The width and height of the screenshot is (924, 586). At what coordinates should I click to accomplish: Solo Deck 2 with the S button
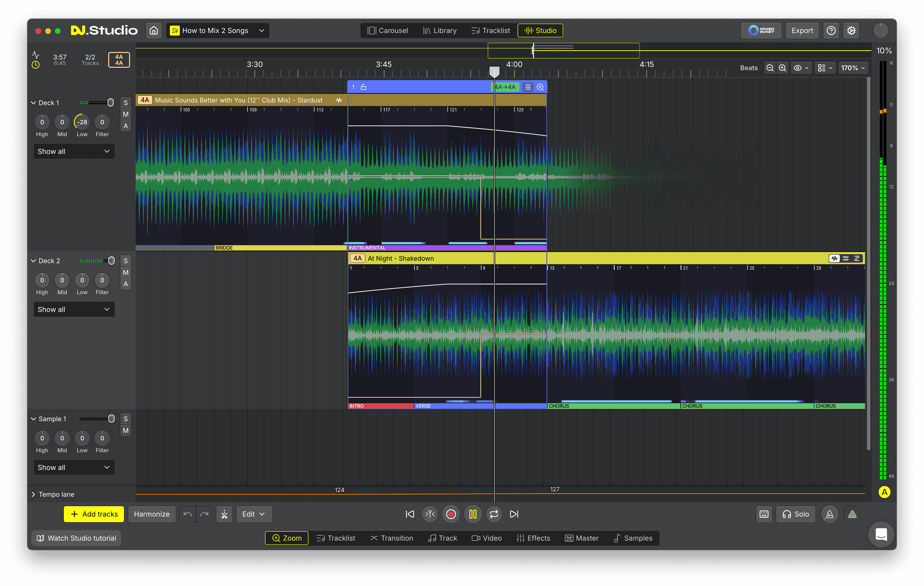pyautogui.click(x=125, y=261)
